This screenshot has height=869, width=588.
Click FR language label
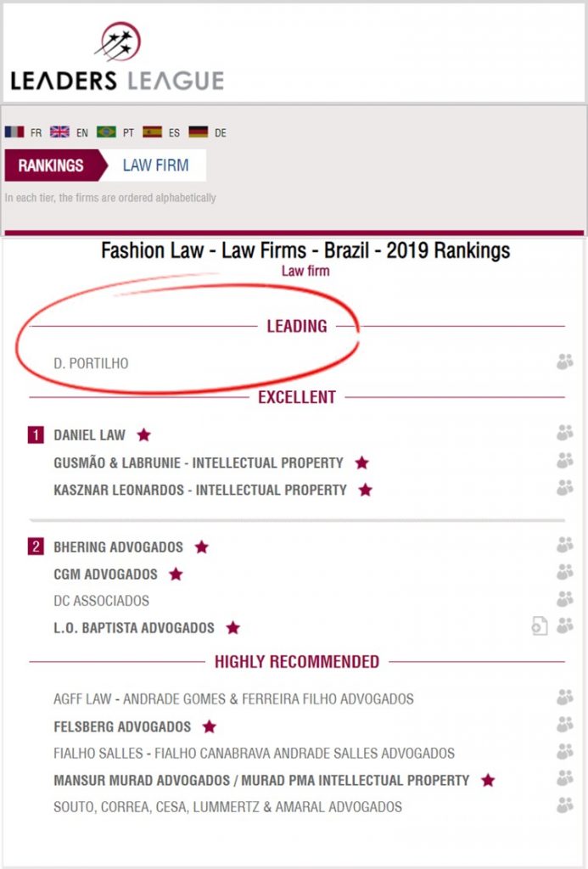(x=36, y=133)
